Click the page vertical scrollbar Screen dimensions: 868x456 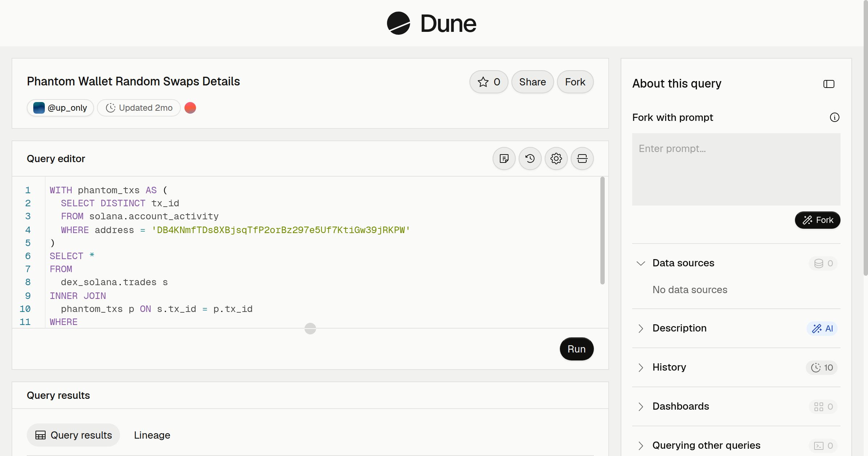point(865,138)
